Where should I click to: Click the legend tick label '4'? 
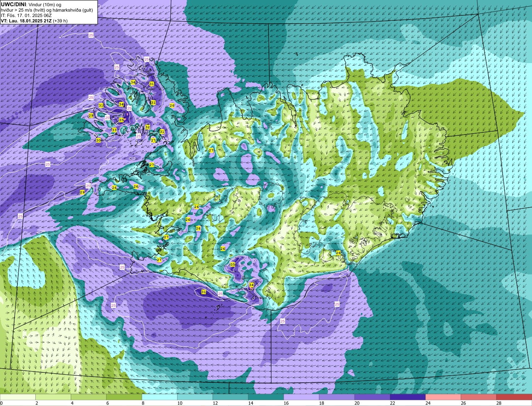pos(72,403)
